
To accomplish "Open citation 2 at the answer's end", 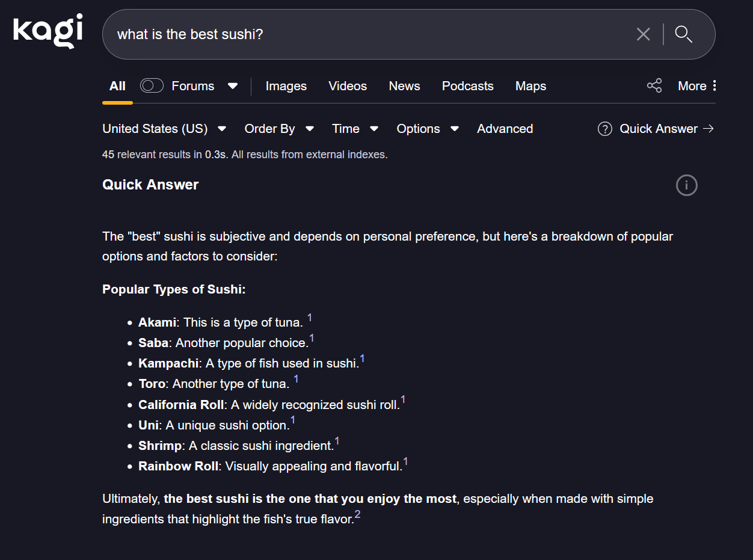I will point(358,514).
